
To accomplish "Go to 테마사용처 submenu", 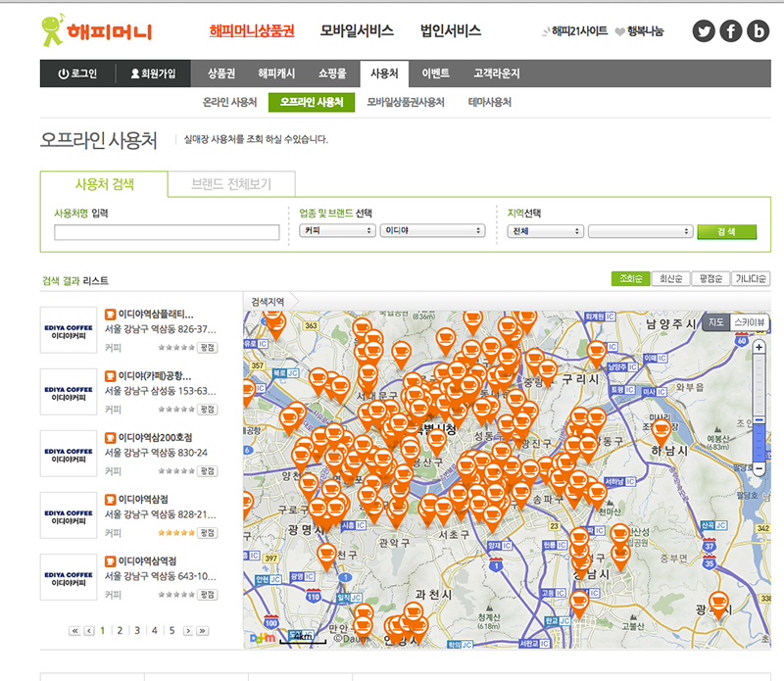I will 489,103.
